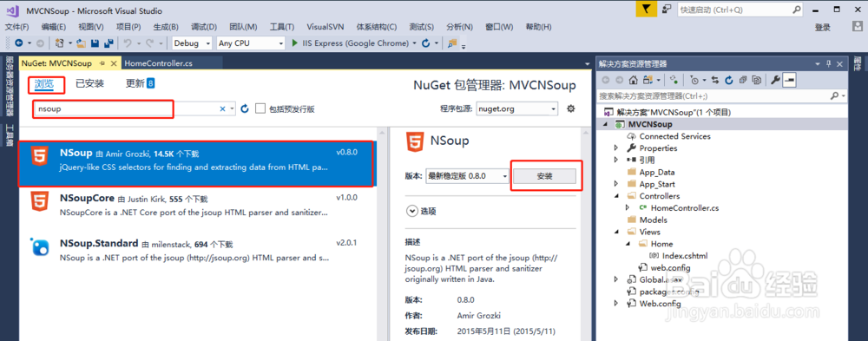Start IIS Express with green play icon
Screen dimensions: 868x341
pyautogui.click(x=295, y=43)
